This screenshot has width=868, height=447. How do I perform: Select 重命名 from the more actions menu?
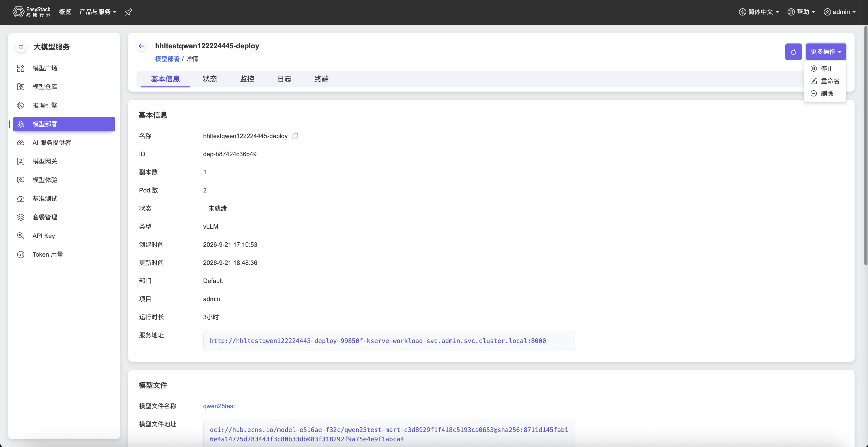click(825, 81)
